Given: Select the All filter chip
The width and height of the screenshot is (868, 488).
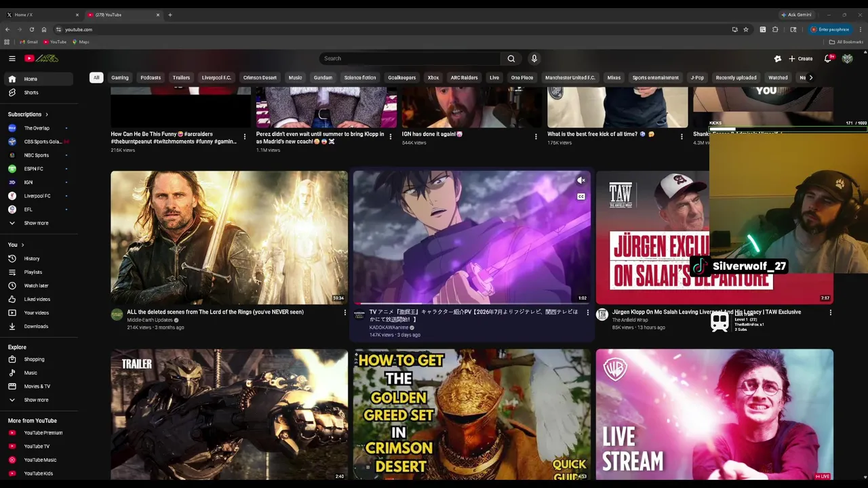Looking at the screenshot, I should [x=96, y=77].
